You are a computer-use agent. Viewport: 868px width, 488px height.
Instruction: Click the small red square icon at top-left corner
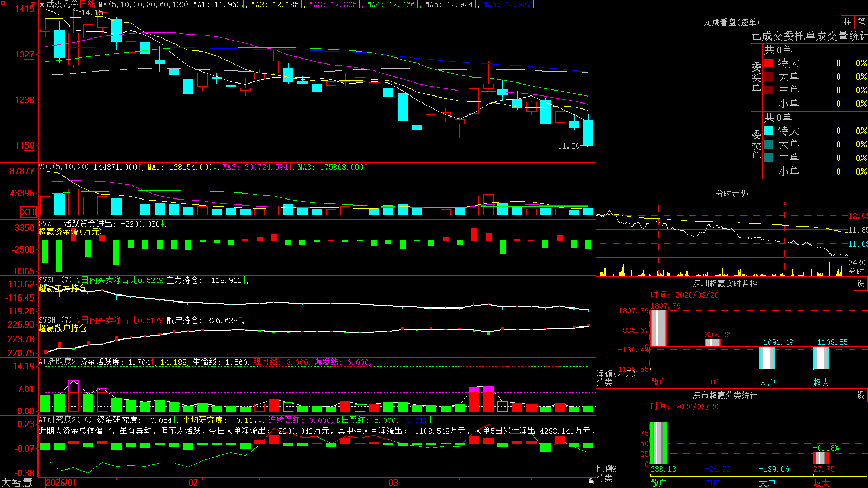coord(2,2)
